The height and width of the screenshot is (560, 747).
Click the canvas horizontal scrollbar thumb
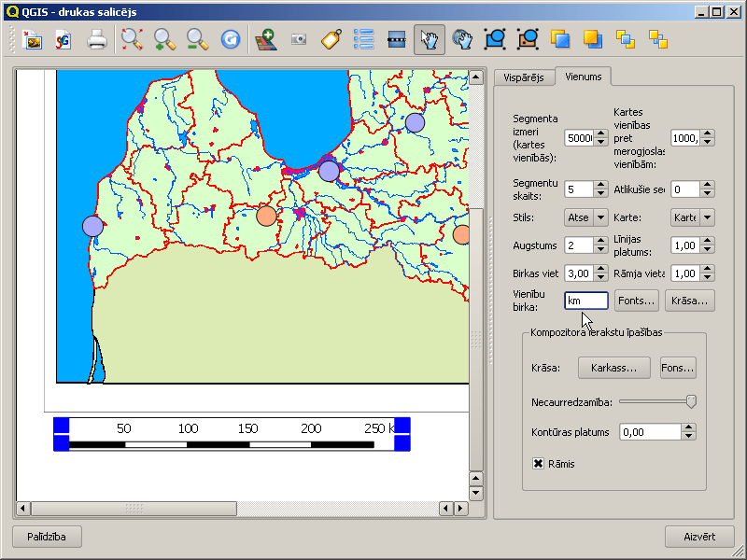click(134, 509)
